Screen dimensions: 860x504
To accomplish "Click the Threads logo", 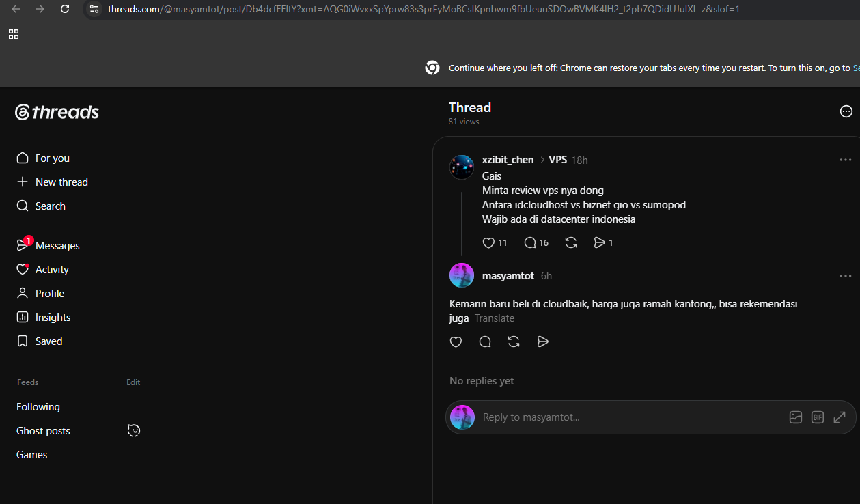I will pos(57,112).
